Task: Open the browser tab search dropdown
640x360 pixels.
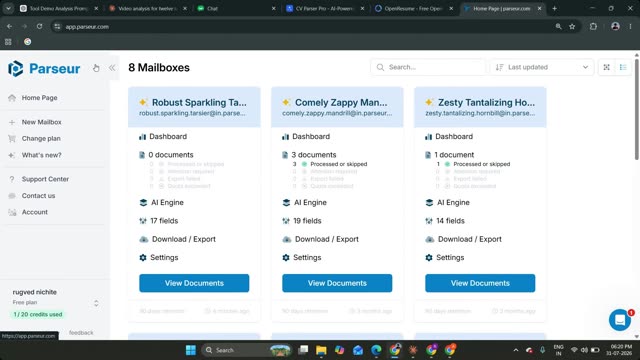Action: click(x=8, y=8)
